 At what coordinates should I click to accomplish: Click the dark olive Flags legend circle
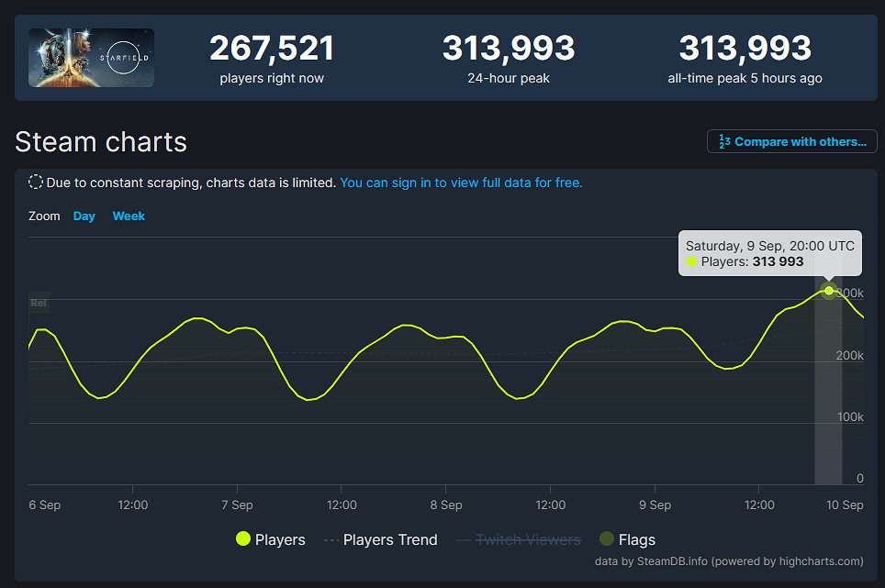pyautogui.click(x=607, y=539)
